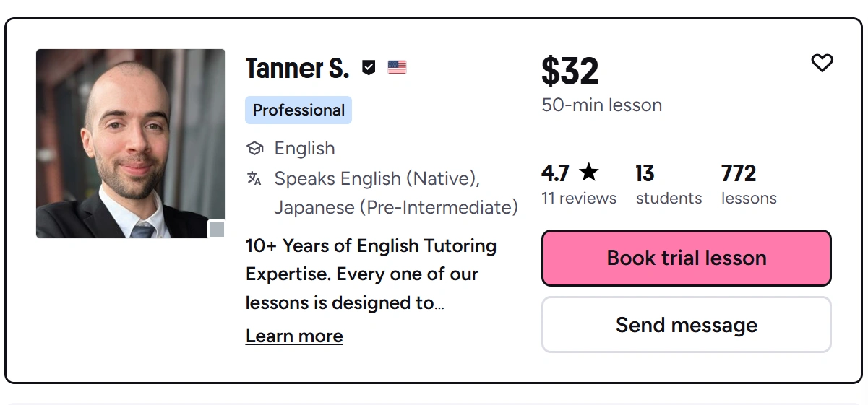The width and height of the screenshot is (868, 405).
Task: Click the US flag icon
Action: (397, 68)
